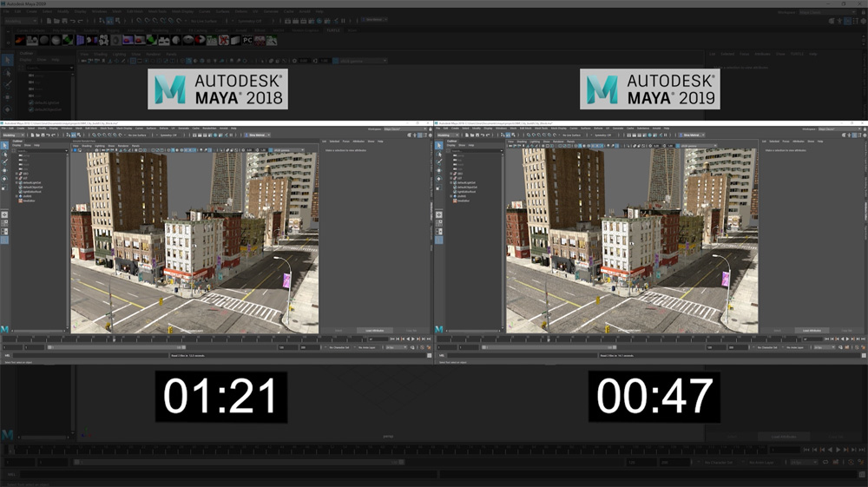Click the PC shelf icon in dimmed background window
The height and width of the screenshot is (487, 868).
point(247,39)
